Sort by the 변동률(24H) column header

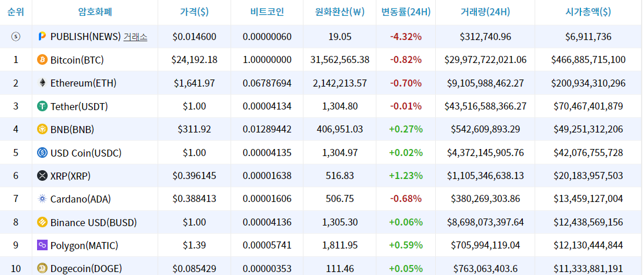coord(406,12)
